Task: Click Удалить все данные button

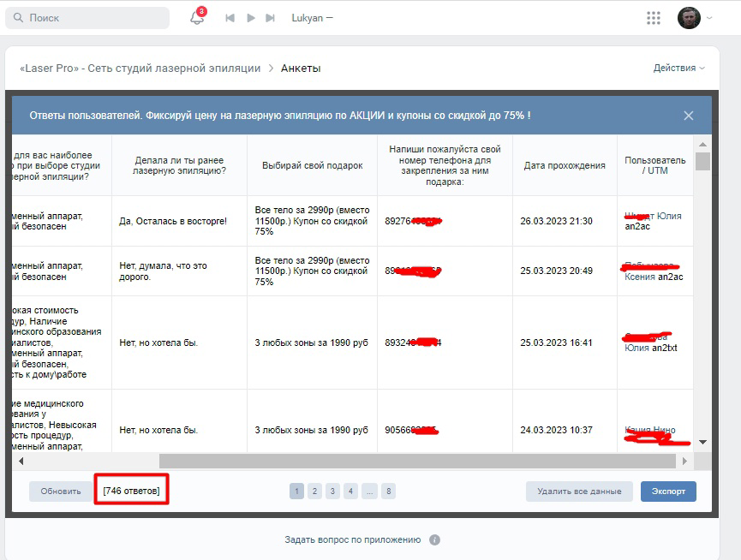Action: [579, 491]
